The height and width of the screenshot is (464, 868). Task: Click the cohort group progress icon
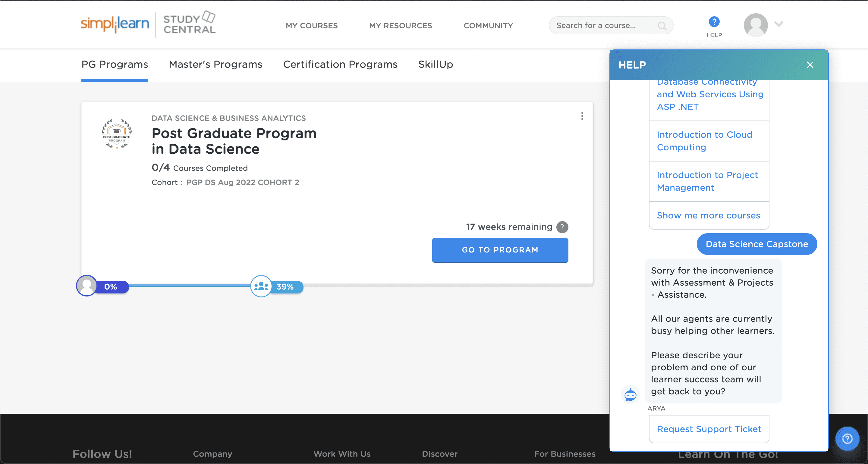[261, 287]
